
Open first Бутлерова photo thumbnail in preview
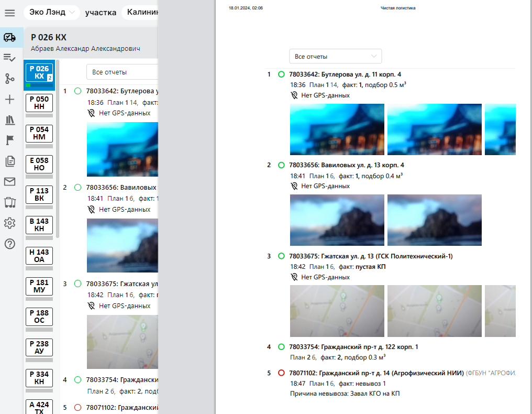coord(337,129)
